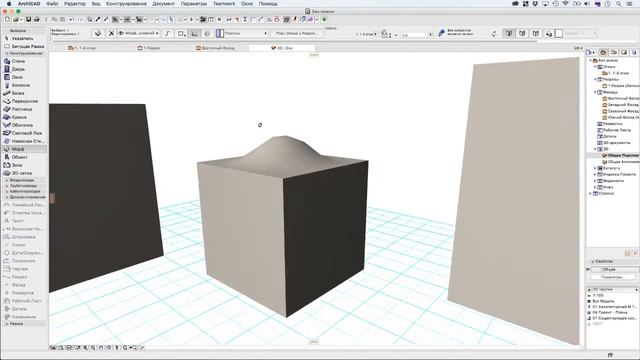Switch to the Восточный Фасад tab
This screenshot has width=640, height=360.
click(216, 48)
